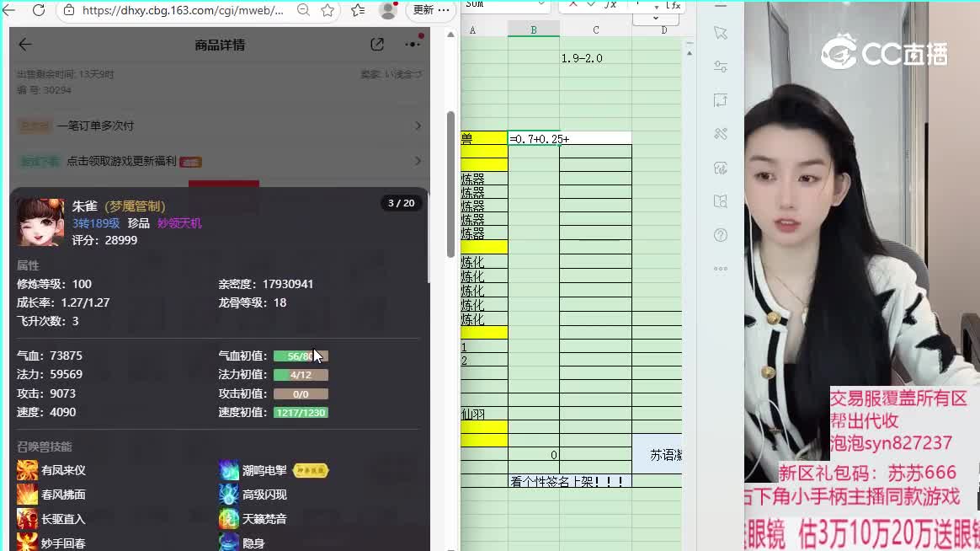This screenshot has width=980, height=551.
Task: Select the 高级闪现 skill icon
Action: (x=228, y=495)
